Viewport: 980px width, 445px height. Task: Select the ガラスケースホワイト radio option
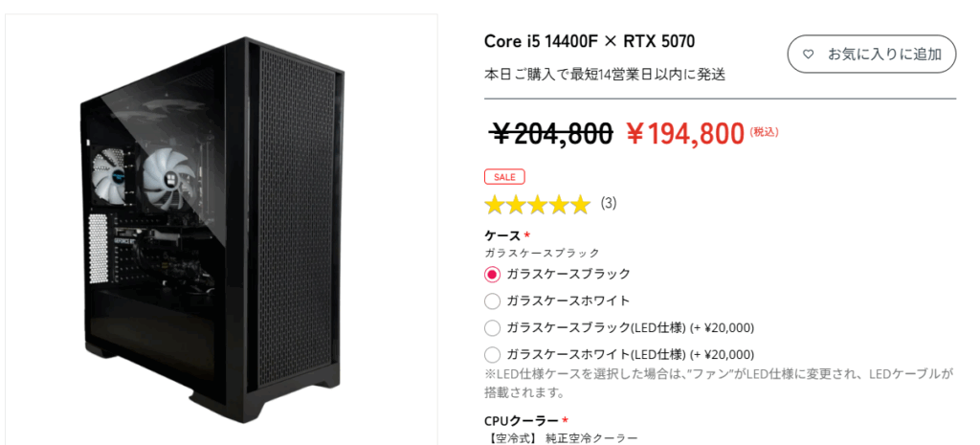pos(493,301)
